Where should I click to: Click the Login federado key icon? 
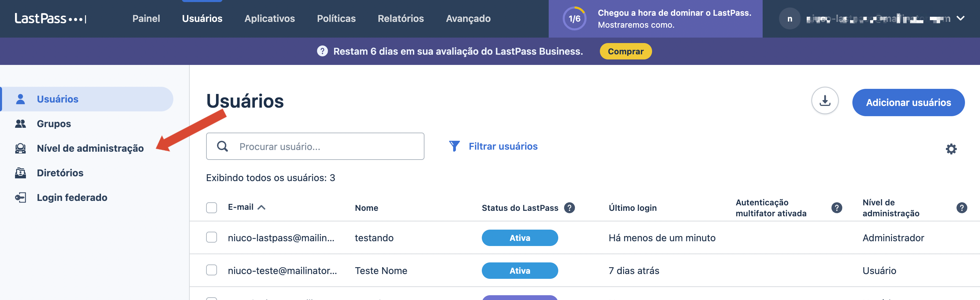20,197
